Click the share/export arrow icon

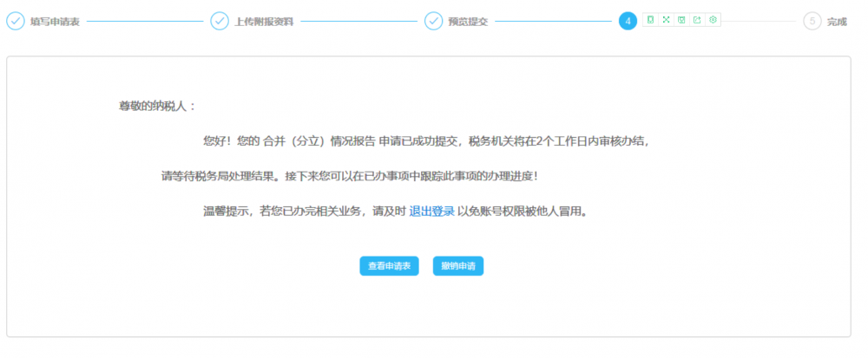[697, 20]
